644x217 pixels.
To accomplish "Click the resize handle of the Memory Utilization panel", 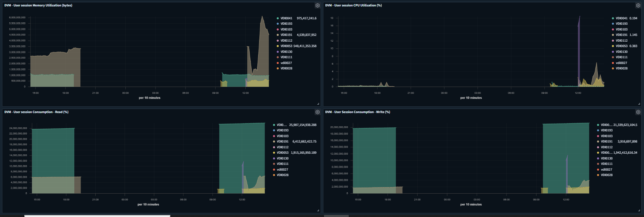I will tap(318, 104).
